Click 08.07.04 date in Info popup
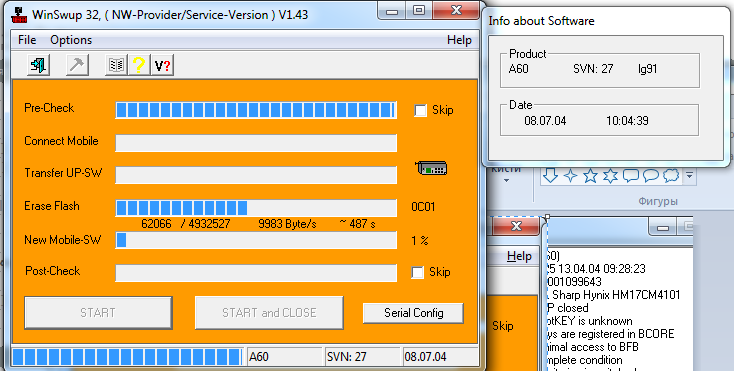734x371 pixels. pyautogui.click(x=545, y=121)
